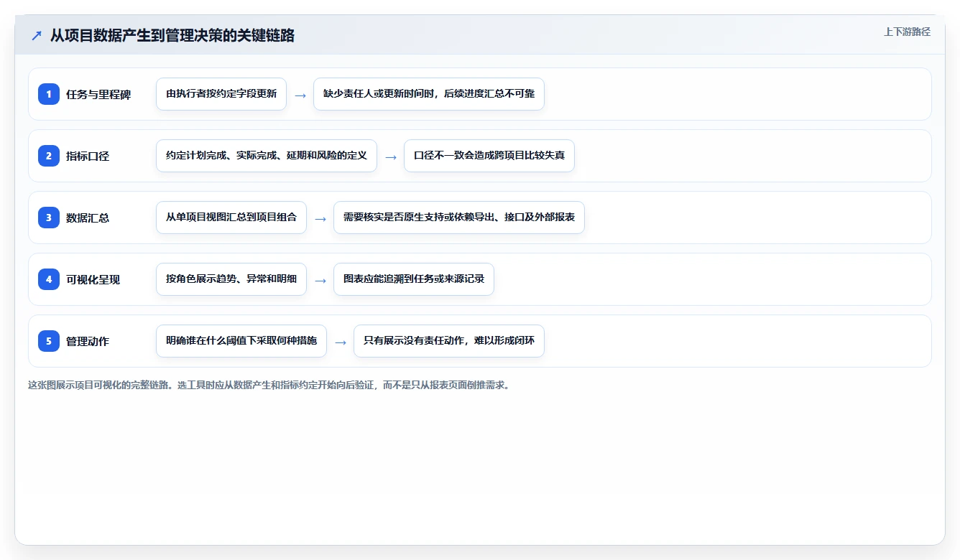Click the 图表应能追溯到任务或来源记录 box
Screen dimensions: 960x560
[414, 279]
